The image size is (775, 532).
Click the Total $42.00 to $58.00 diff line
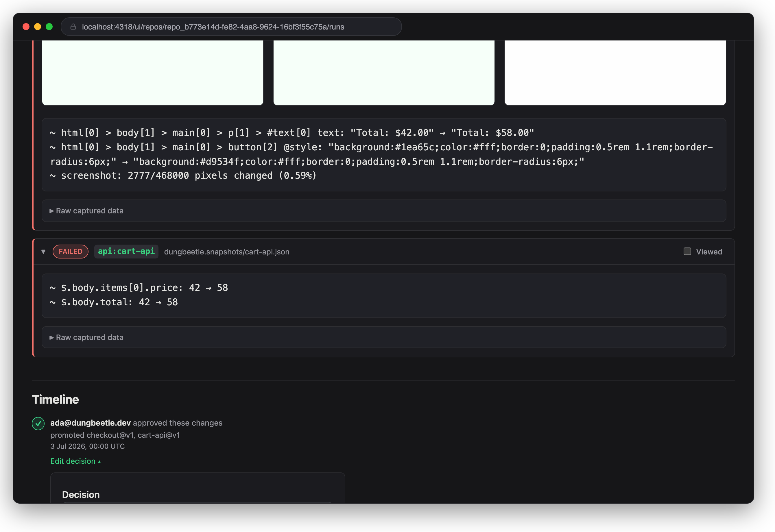pyautogui.click(x=292, y=133)
